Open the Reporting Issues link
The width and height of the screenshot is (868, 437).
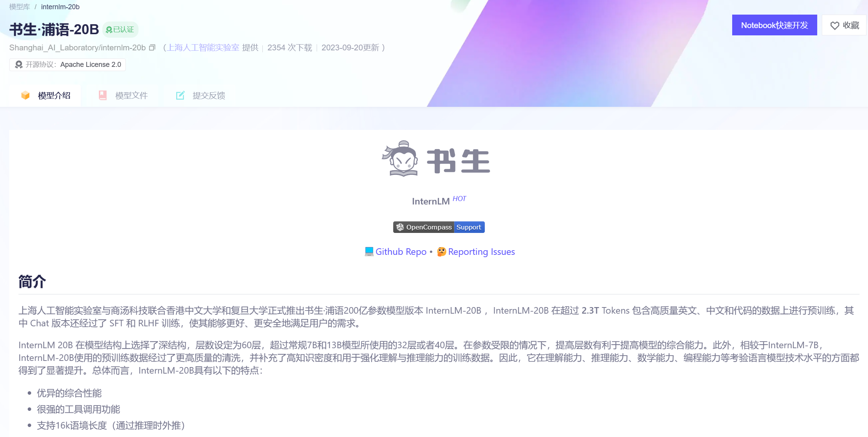(481, 252)
